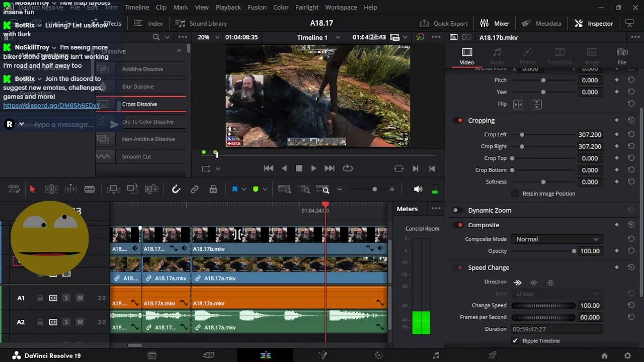
Task: Click the Quick Export button
Action: pos(444,24)
